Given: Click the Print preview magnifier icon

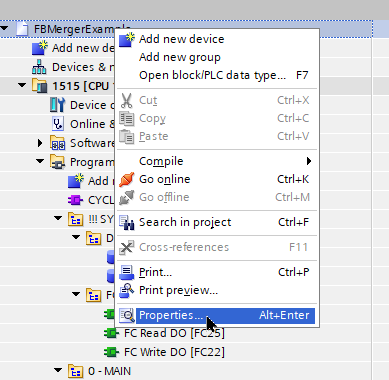Looking at the screenshot, I should click(127, 290).
